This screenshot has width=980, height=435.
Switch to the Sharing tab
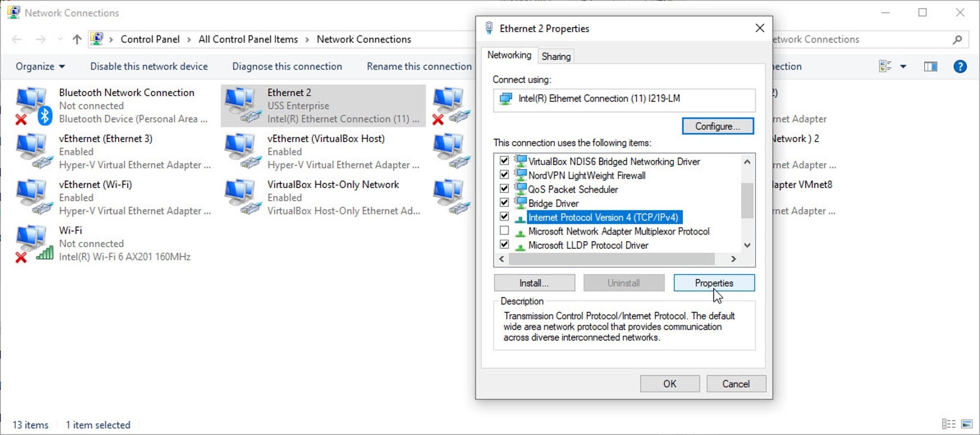tap(556, 56)
